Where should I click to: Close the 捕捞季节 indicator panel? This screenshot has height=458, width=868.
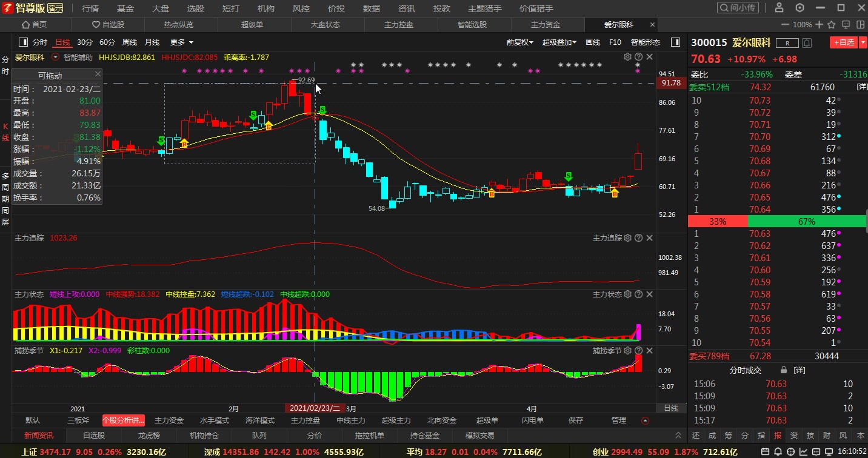point(649,351)
